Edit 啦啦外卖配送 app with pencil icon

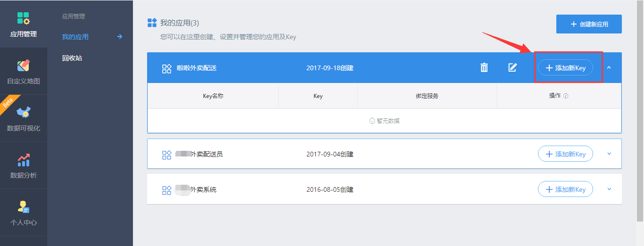(x=512, y=68)
